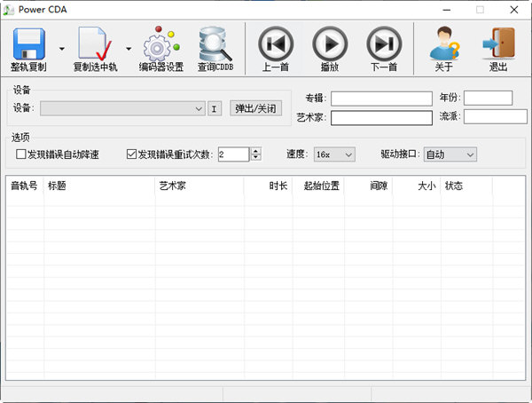The height and width of the screenshot is (403, 532).
Task: Click the 弹出/关闭 eject button
Action: click(256, 108)
